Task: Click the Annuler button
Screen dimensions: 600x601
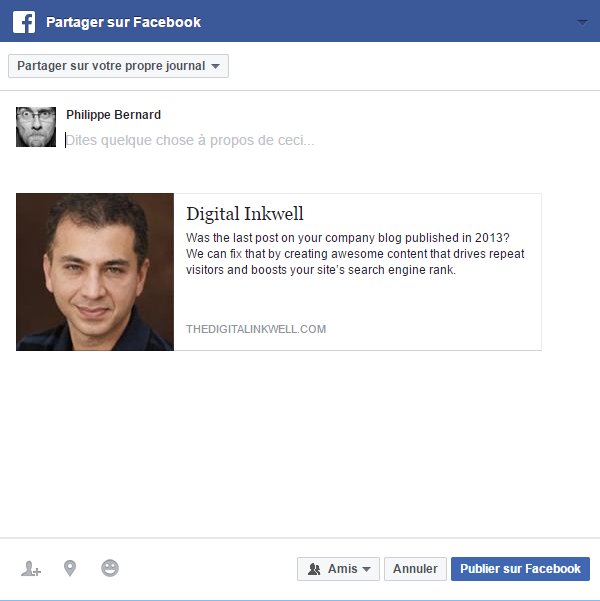Action: click(415, 569)
